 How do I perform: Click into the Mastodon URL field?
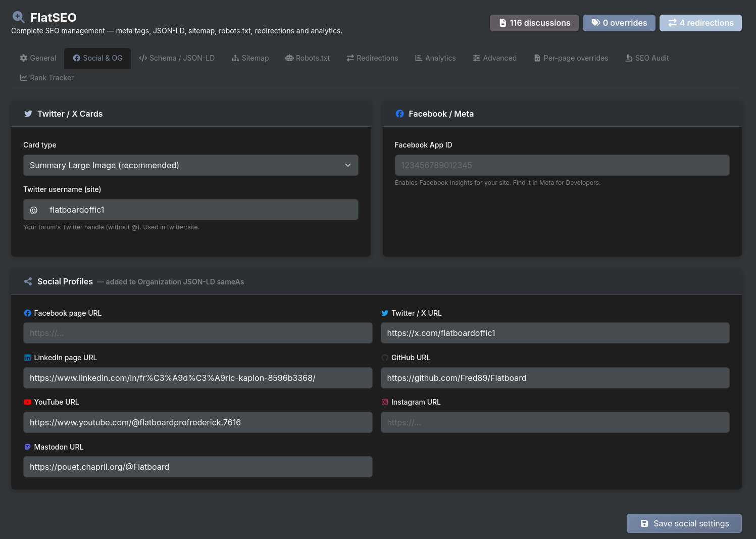(197, 467)
